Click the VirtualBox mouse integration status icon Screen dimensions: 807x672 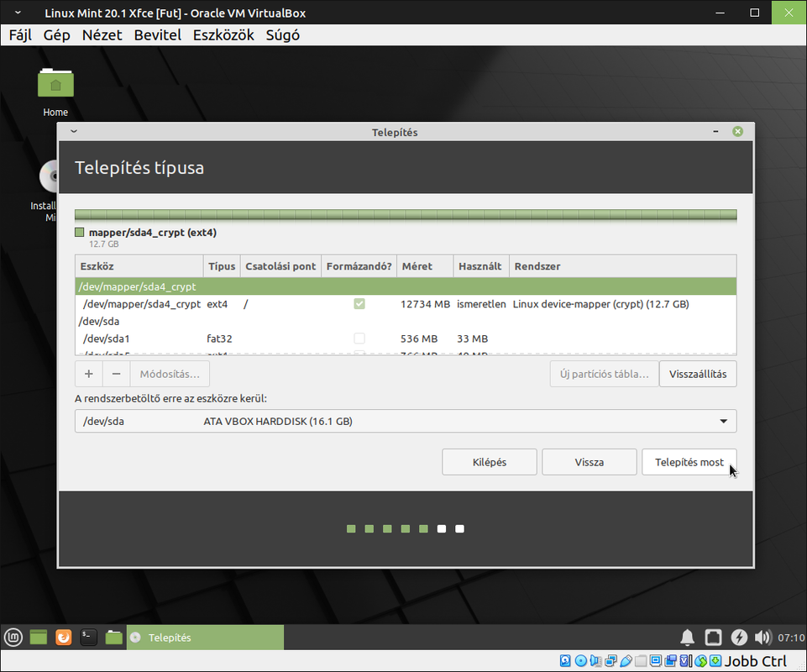point(700,661)
